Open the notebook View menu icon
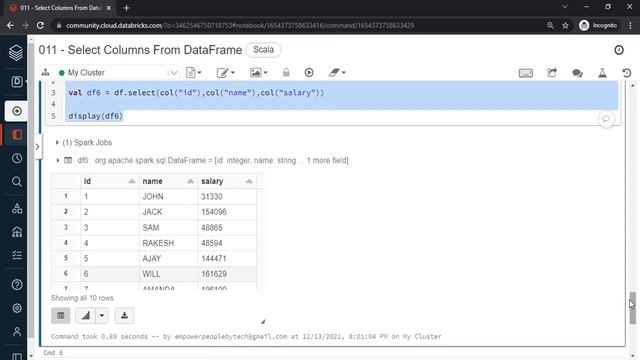 (258, 73)
